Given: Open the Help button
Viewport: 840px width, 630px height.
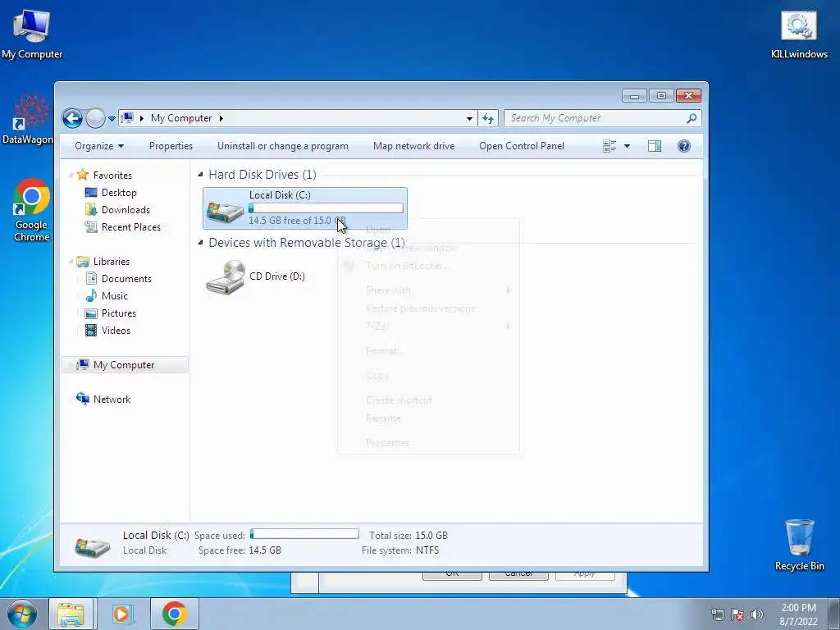Looking at the screenshot, I should tap(683, 146).
